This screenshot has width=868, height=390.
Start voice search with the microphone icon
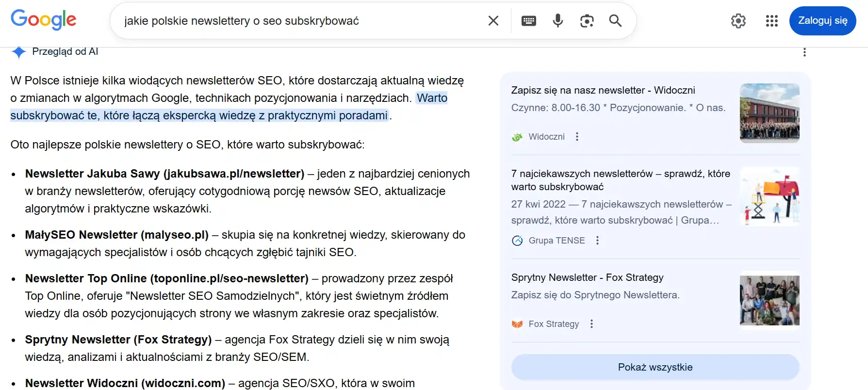tap(557, 20)
